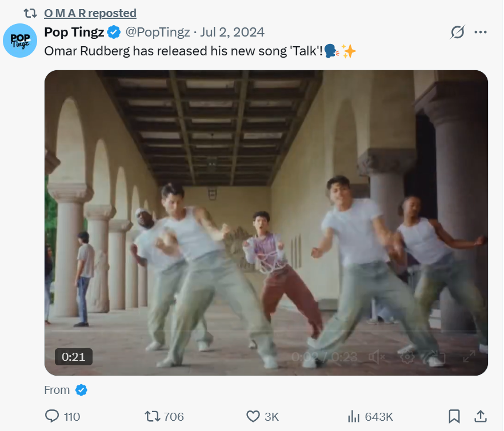The height and width of the screenshot is (431, 504).
Task: Open video settings gear
Action: pos(407,357)
